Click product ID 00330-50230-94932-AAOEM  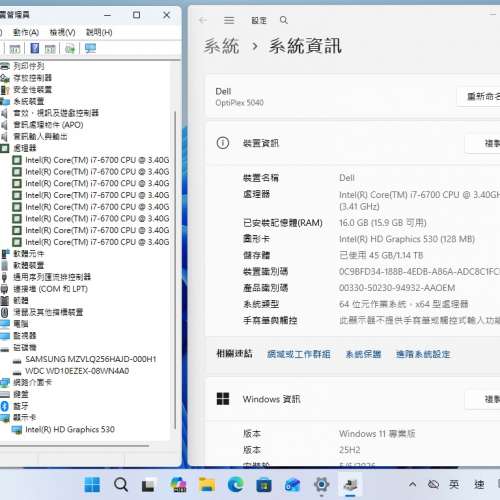pyautogui.click(x=397, y=288)
